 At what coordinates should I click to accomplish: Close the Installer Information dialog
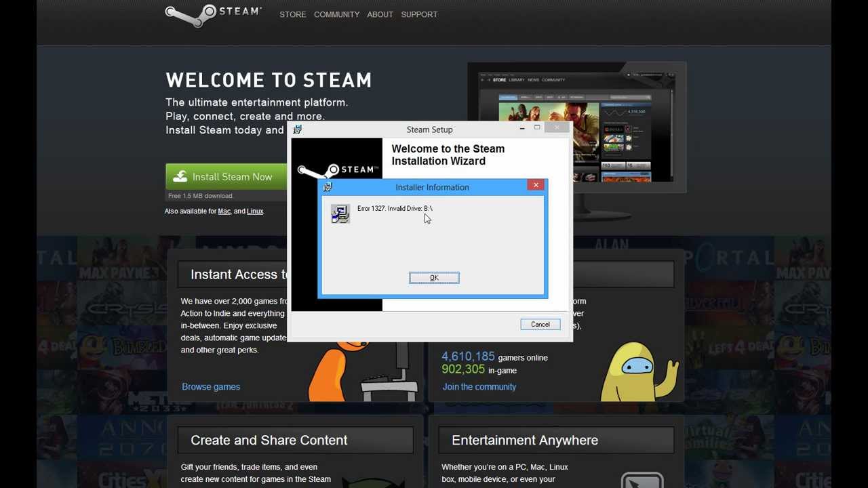pos(536,185)
